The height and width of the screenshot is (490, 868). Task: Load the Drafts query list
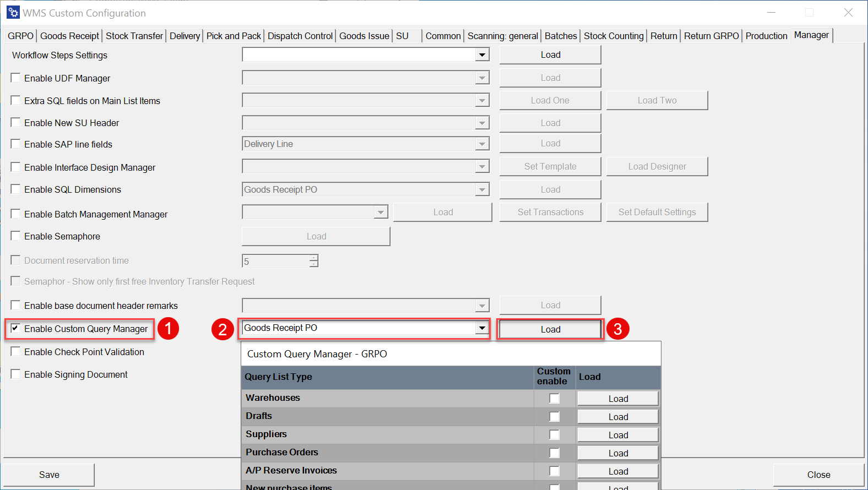(x=618, y=417)
